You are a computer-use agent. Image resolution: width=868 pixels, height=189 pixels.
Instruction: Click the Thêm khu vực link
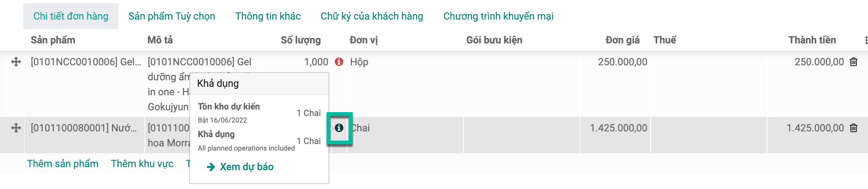pos(142,164)
